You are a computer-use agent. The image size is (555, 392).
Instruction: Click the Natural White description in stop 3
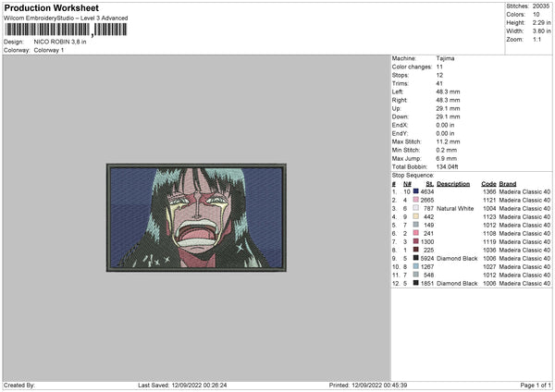click(455, 208)
